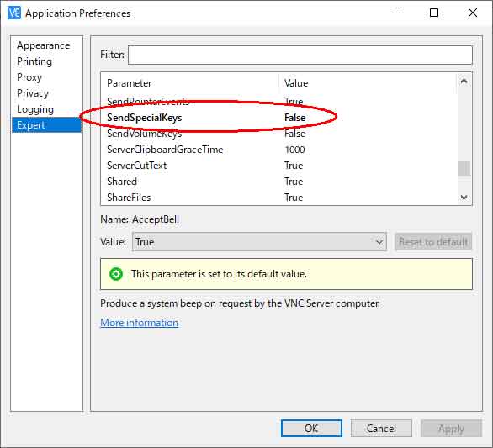The height and width of the screenshot is (448, 493).
Task: Confirm preferences with the OK button
Action: click(311, 428)
